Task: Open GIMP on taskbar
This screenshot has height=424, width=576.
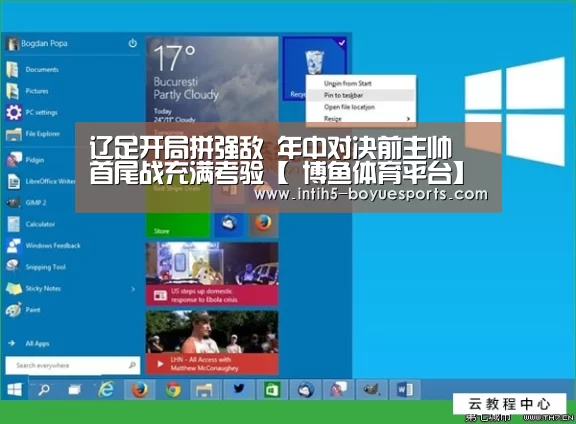Action: (x=371, y=389)
